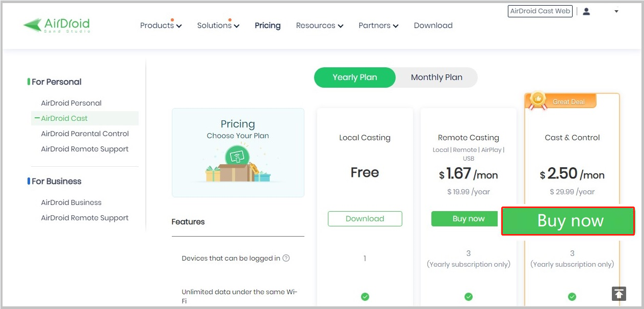Viewport: 644px width, 309px height.
Task: Click the Local Casting plan title
Action: tap(365, 138)
